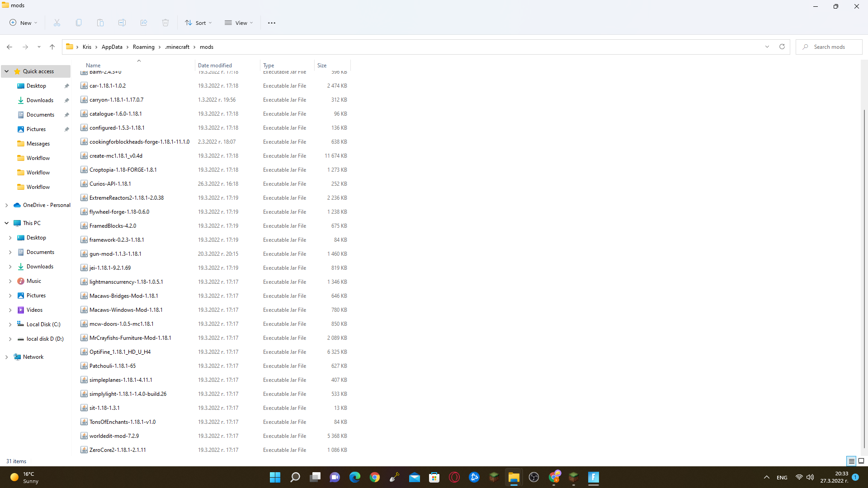Open Wi-Fi network settings in tray
Screen dimensions: 868x488
pos(799,477)
